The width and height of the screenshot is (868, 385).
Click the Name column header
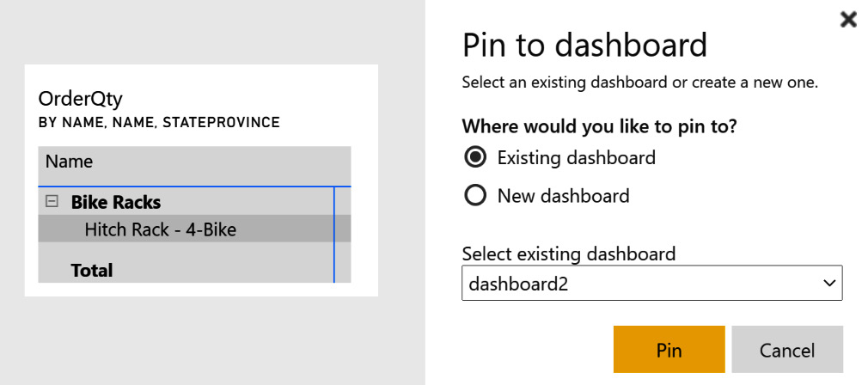pos(70,162)
